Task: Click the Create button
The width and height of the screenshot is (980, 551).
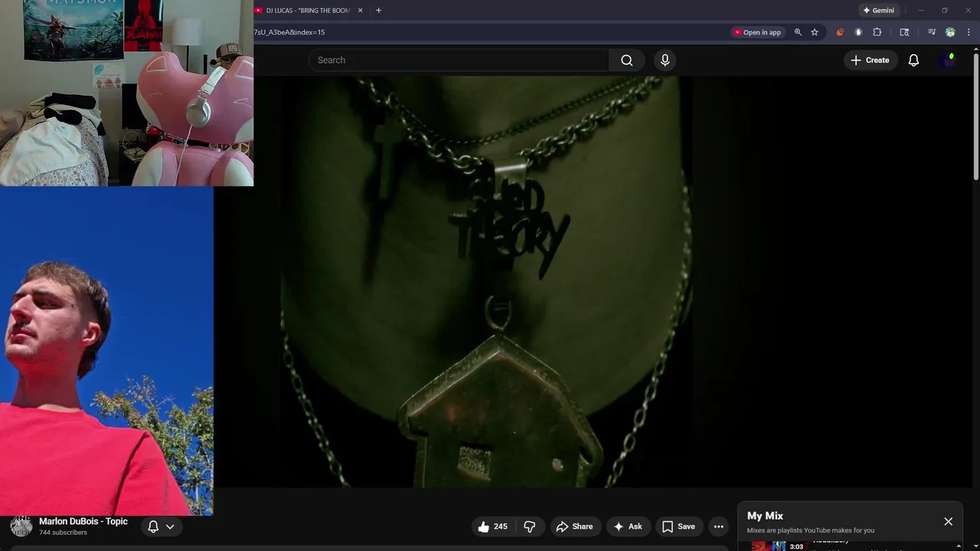Action: tap(870, 60)
